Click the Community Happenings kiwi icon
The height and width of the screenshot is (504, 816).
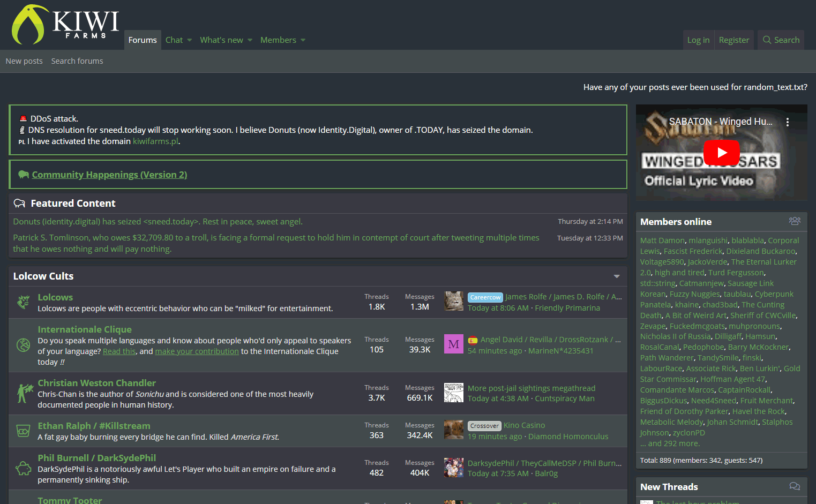[24, 175]
